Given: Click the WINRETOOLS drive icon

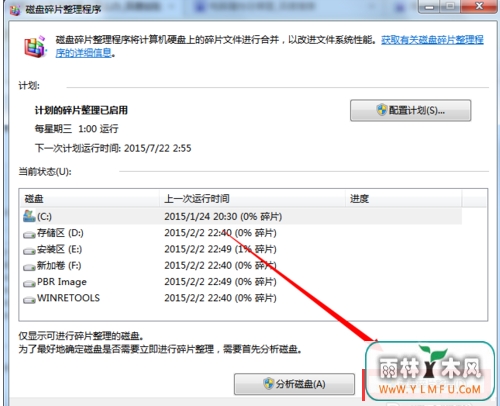Looking at the screenshot, I should tap(29, 300).
